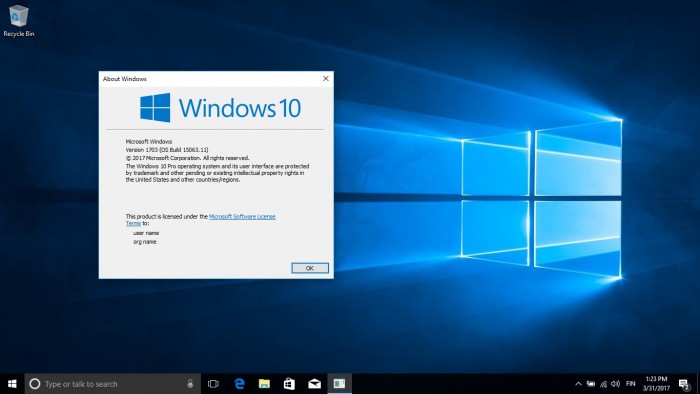Click the battery or power tray icon

(591, 384)
